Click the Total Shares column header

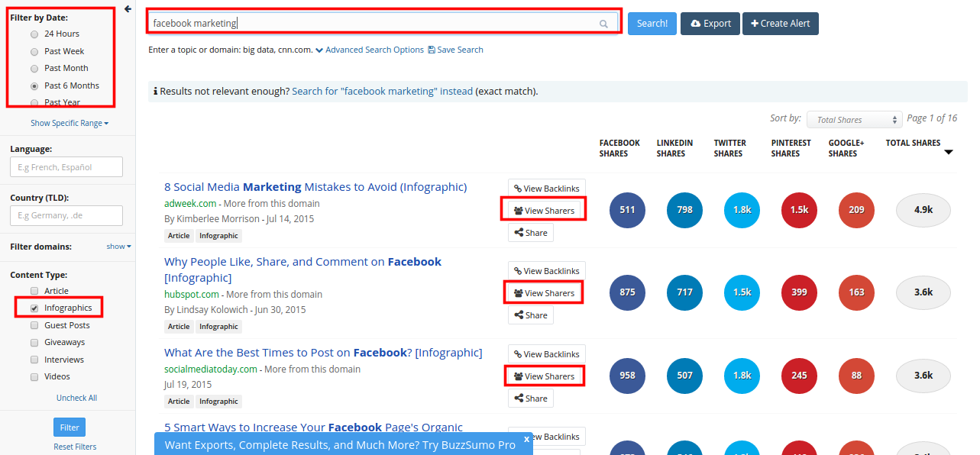(x=913, y=143)
